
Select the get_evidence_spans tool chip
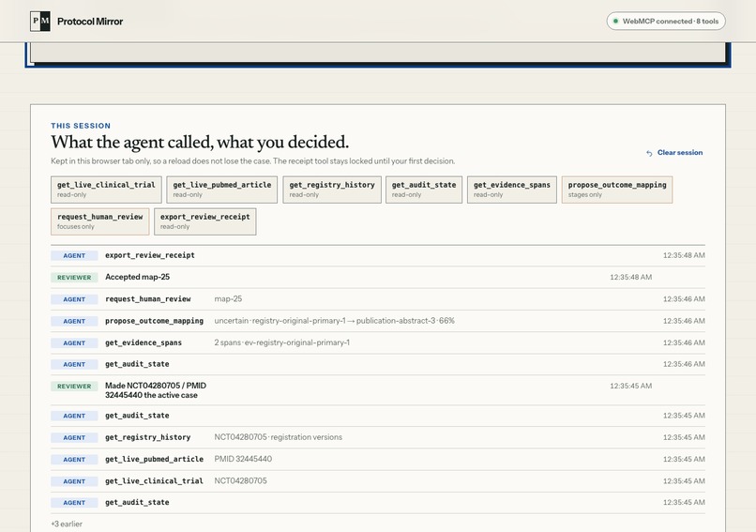coord(511,190)
